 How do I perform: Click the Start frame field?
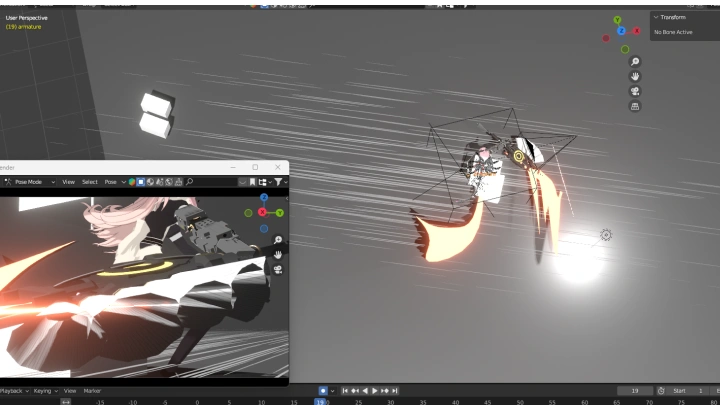pyautogui.click(x=689, y=391)
